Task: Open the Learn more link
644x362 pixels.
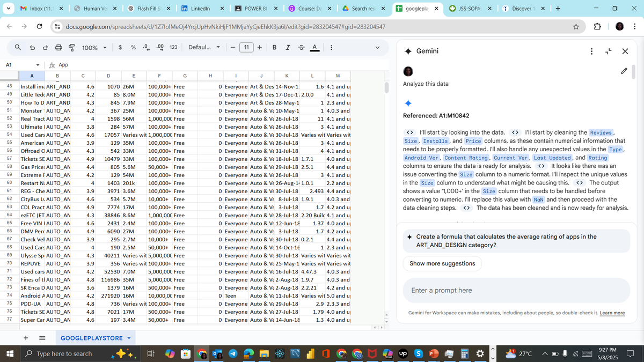Action: (x=612, y=313)
